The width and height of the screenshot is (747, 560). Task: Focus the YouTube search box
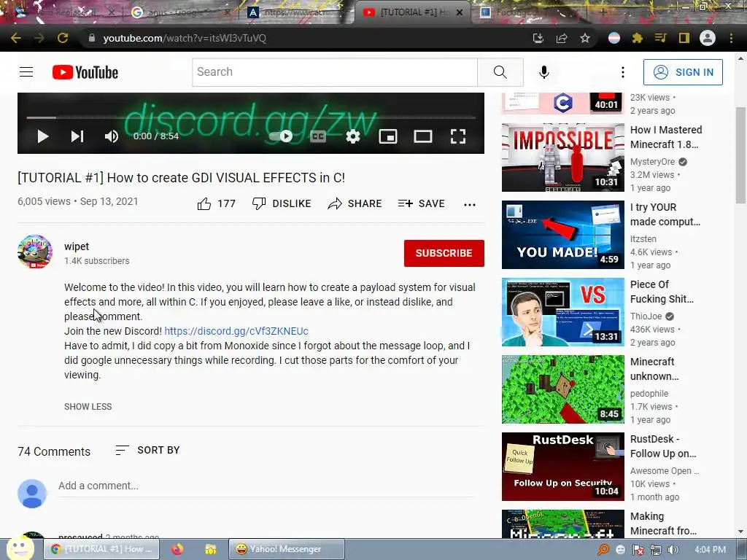coord(335,72)
